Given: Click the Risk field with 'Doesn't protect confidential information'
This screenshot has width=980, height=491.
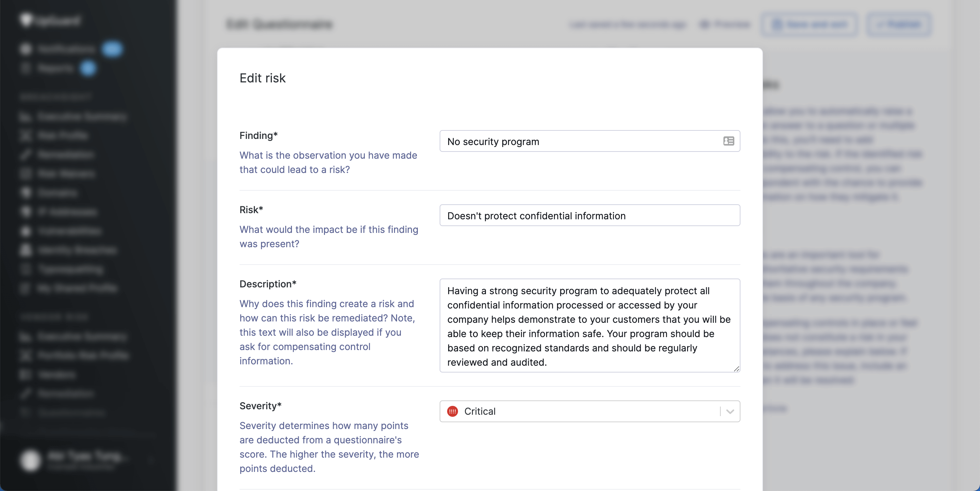Looking at the screenshot, I should point(590,216).
